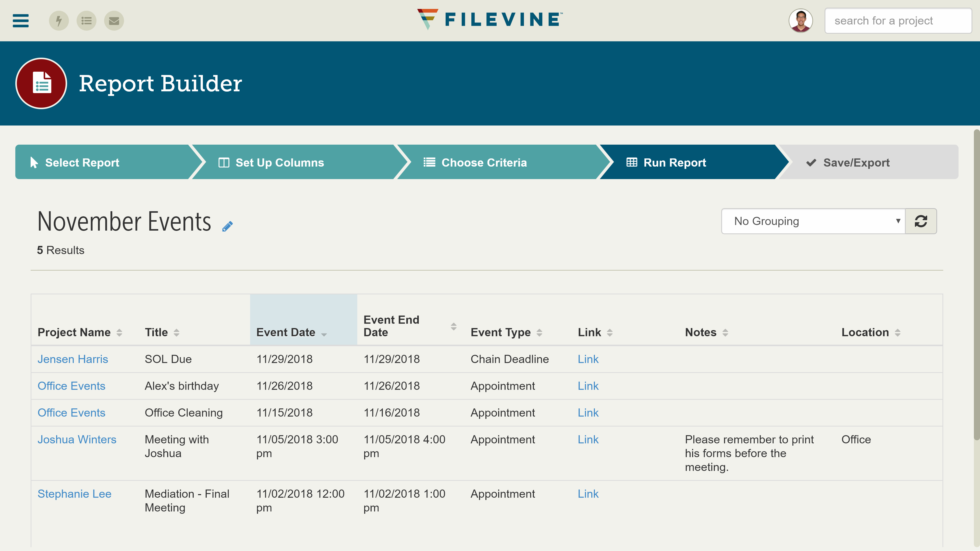
Task: Open the hamburger main menu
Action: tap(20, 20)
